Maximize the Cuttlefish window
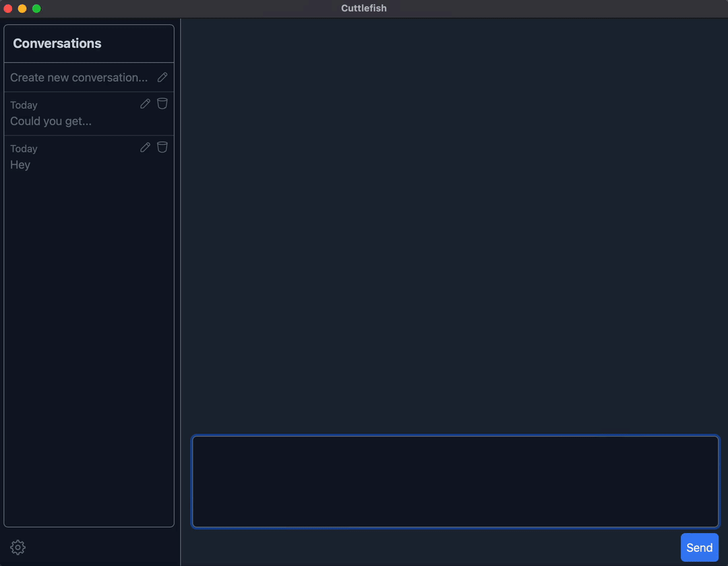This screenshot has width=728, height=566. coord(36,8)
